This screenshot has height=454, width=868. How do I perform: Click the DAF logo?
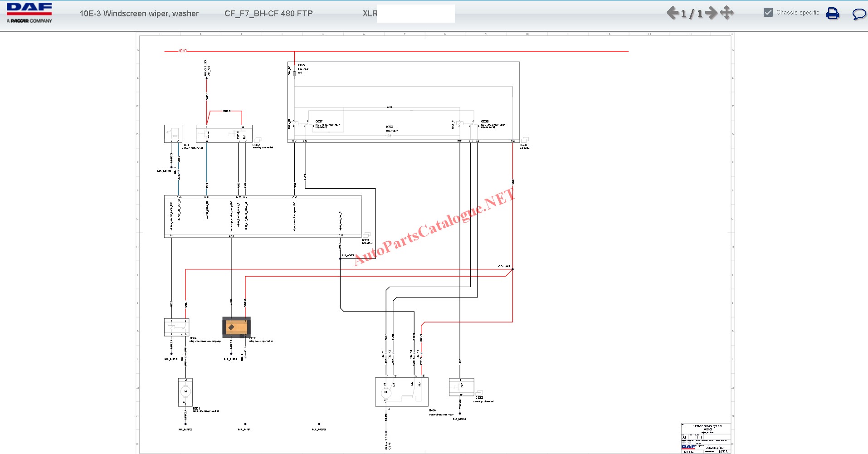(29, 12)
